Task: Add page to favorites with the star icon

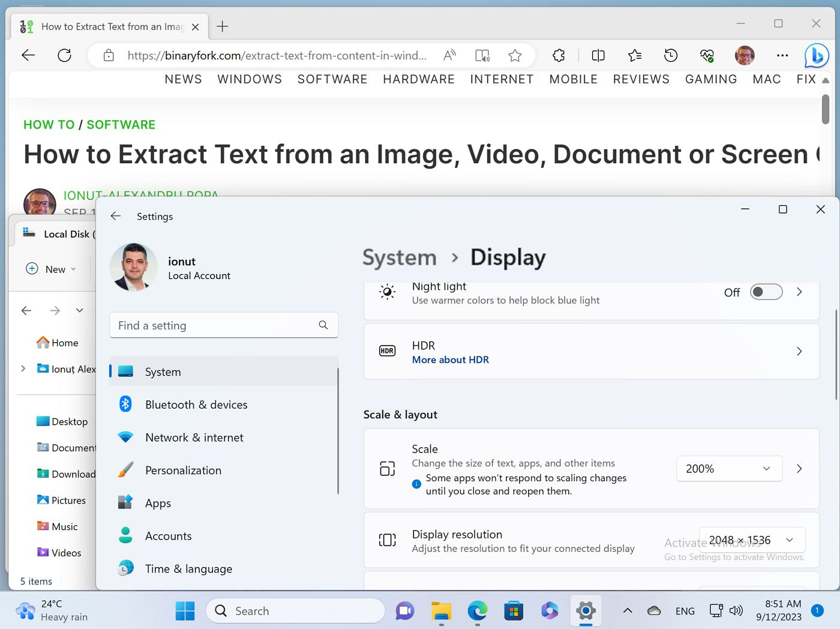Action: click(515, 55)
